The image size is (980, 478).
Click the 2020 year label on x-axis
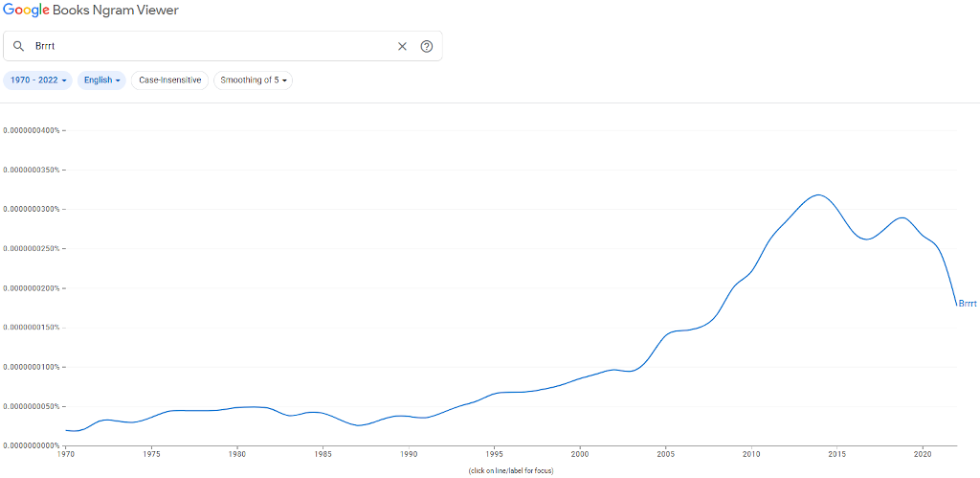point(923,453)
